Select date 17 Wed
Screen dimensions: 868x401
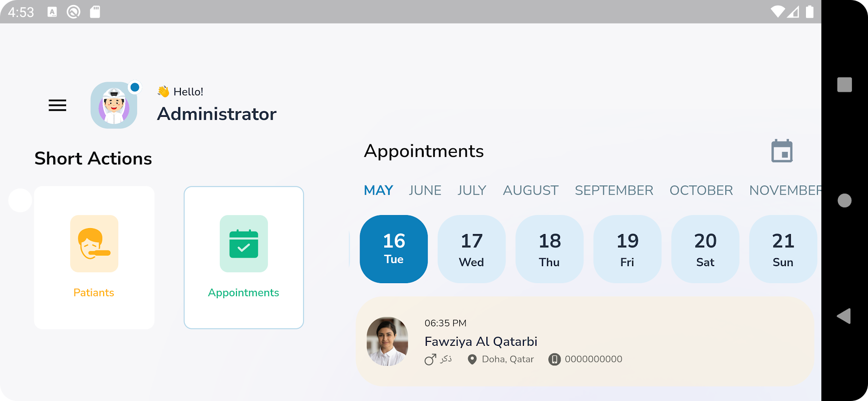coord(471,249)
